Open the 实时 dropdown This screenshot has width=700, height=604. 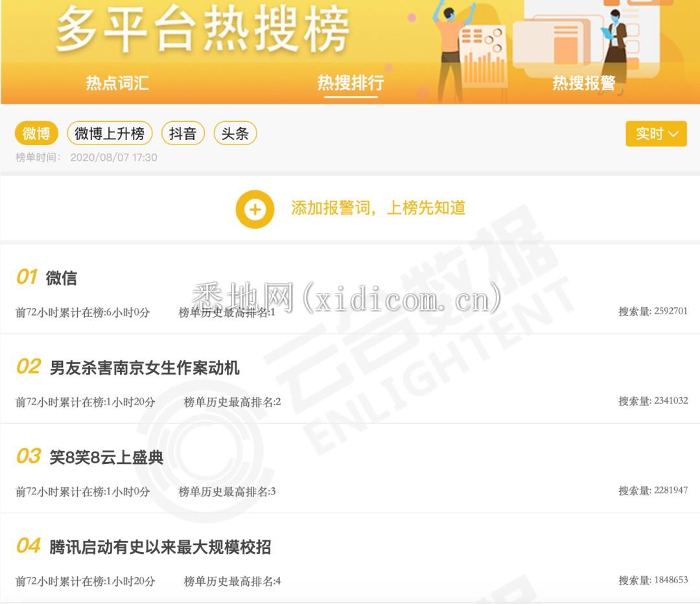pos(656,134)
